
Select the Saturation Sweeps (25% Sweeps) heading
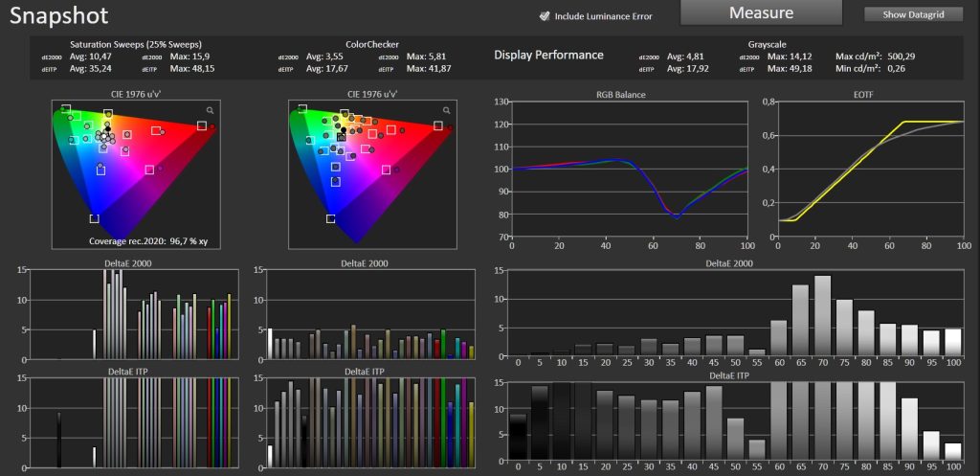pyautogui.click(x=136, y=44)
